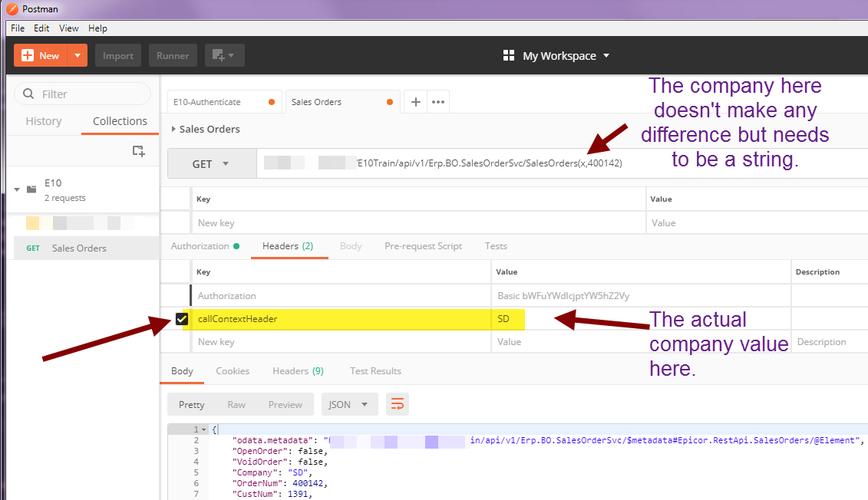Screen dimensions: 868x500
Task: Select the E10 collection row
Action: 83,189
